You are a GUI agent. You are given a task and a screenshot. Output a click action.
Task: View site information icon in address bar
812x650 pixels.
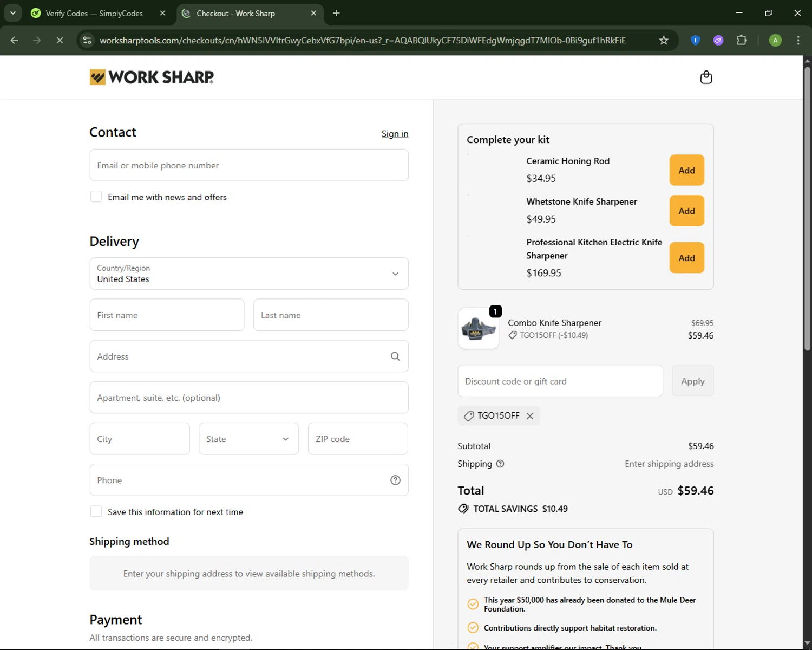point(87,40)
